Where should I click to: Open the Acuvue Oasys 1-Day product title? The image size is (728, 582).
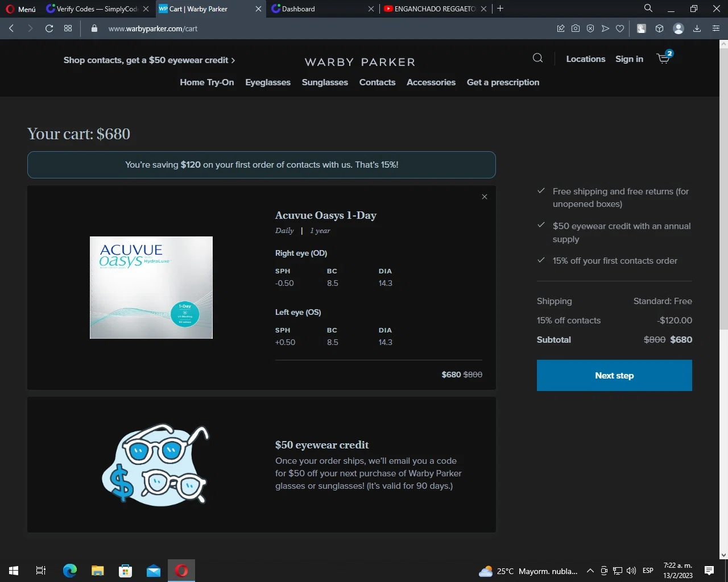point(326,215)
